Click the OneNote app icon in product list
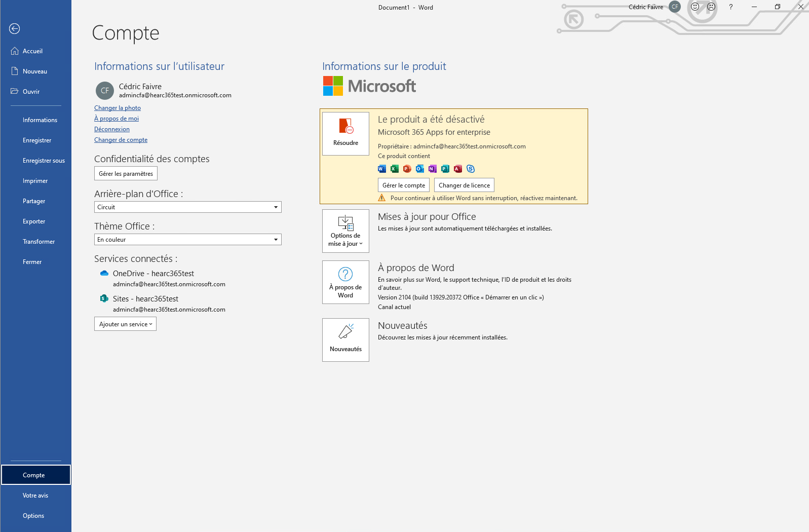 click(433, 169)
